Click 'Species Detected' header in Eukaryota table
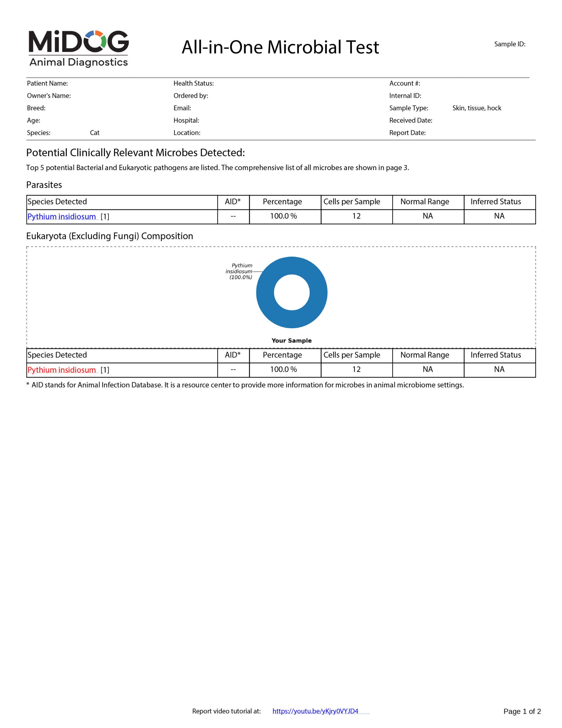Viewport: 562px width, 728px height. click(57, 355)
